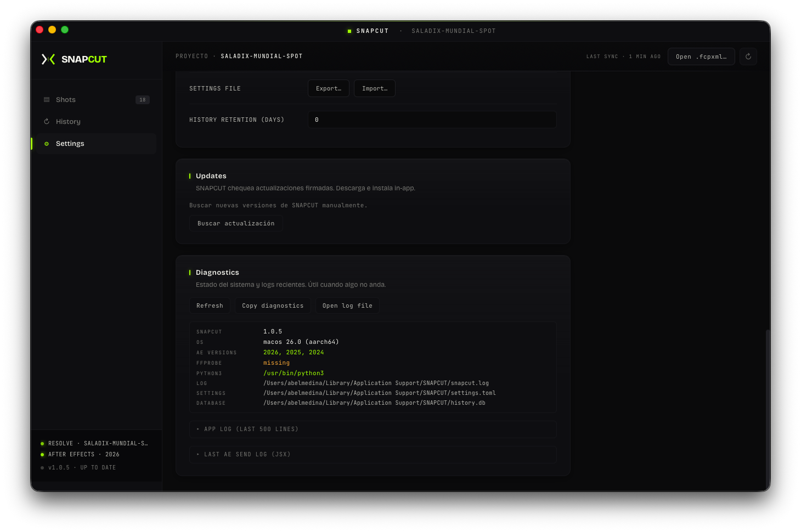Viewport: 801px width, 532px height.
Task: Open the Shots section
Action: [x=96, y=100]
